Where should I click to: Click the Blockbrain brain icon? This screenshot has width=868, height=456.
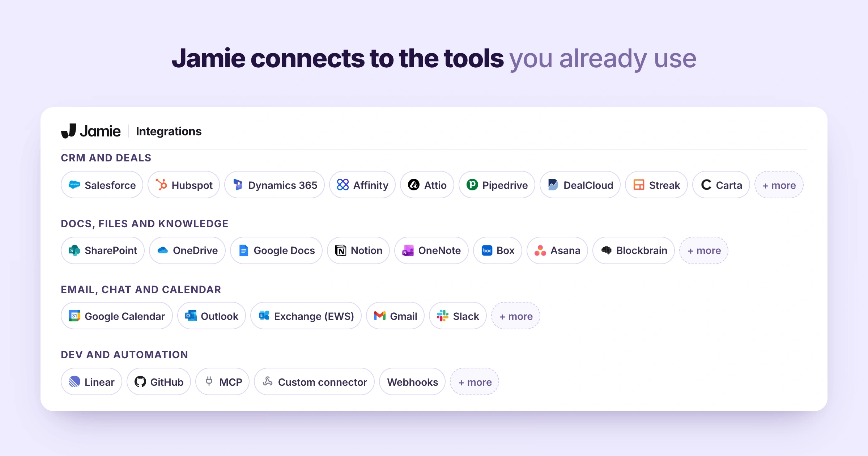[606, 250]
